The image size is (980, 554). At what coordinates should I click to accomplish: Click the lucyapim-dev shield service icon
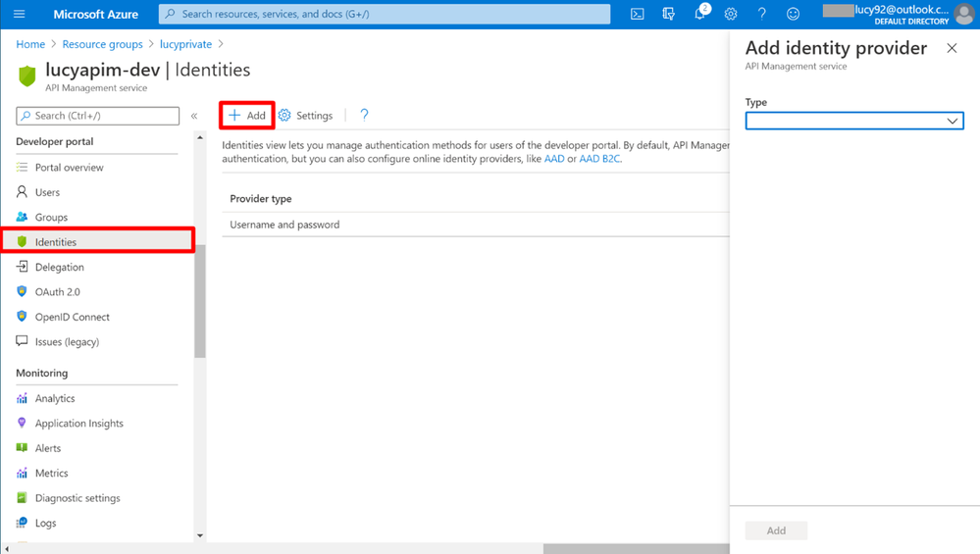pyautogui.click(x=26, y=76)
